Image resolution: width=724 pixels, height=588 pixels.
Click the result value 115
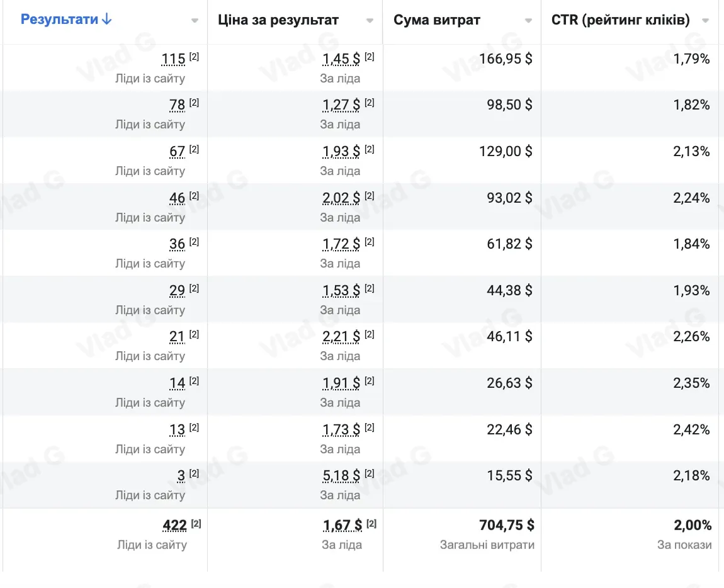click(x=173, y=59)
